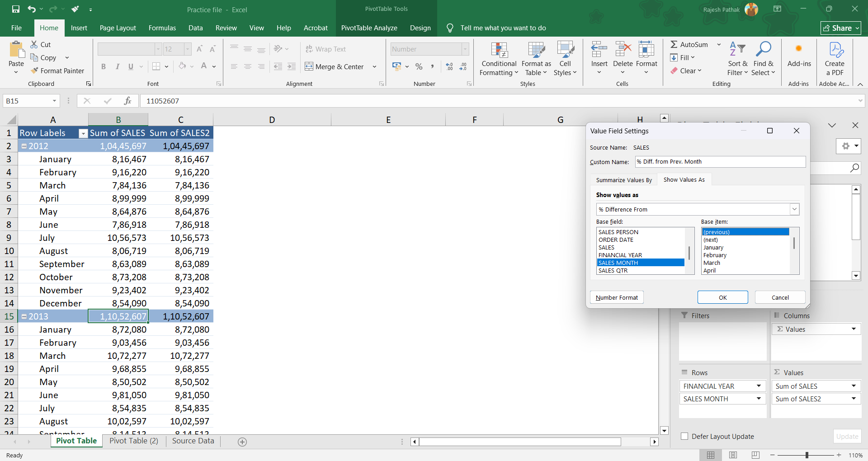Click the Conditional Formatting icon
Screen dimensions: 868x461
tap(499, 50)
